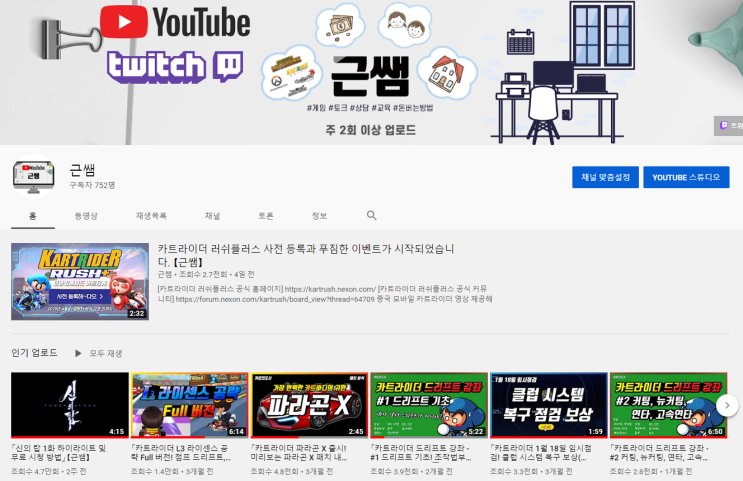Screen dimensions: 743x481
Task: Open the L3 라이센스 공략 Full 버전 thumbnail
Action: [190, 405]
